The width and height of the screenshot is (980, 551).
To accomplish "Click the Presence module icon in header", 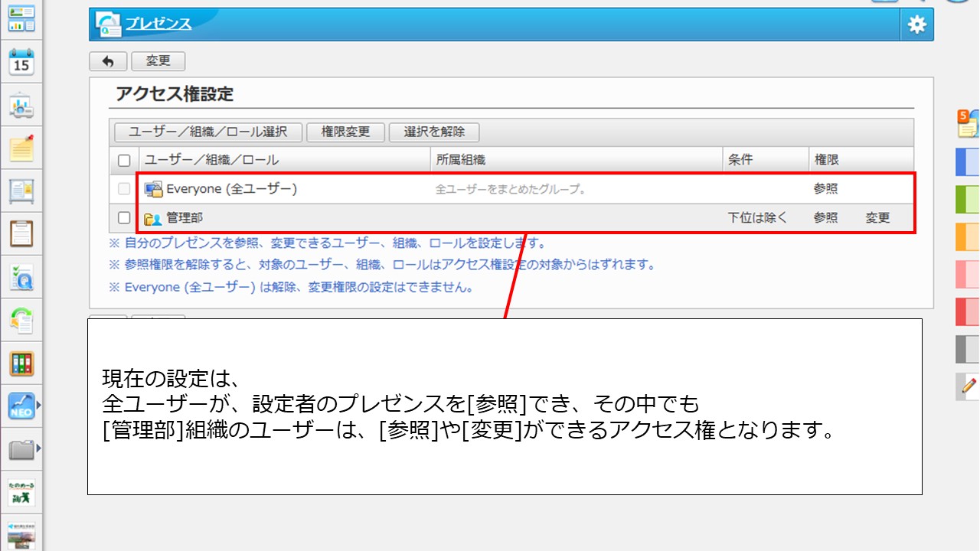I will tap(109, 24).
